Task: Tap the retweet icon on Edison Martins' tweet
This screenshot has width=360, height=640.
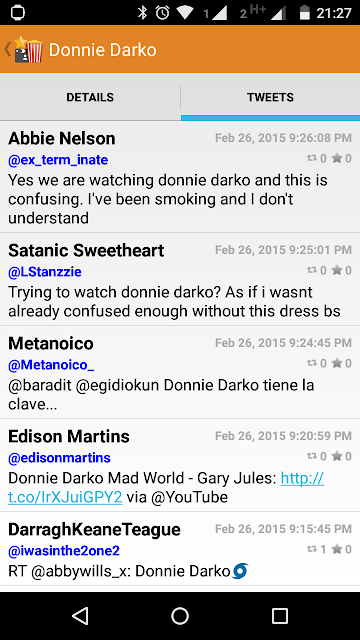Action: 312,456
